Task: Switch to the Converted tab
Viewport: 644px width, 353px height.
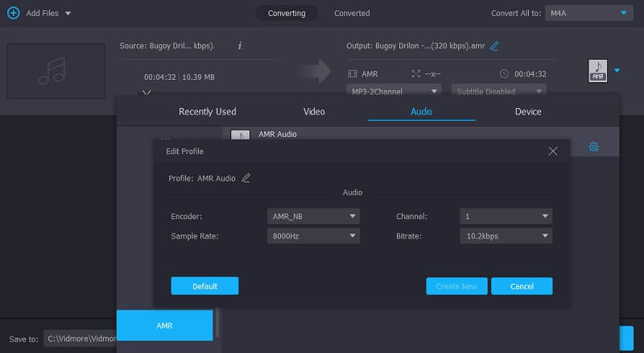Action: (352, 13)
